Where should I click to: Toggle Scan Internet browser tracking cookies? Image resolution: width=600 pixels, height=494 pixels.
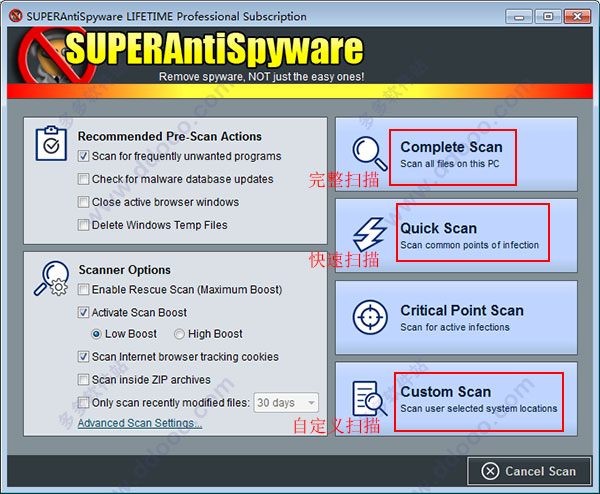83,357
